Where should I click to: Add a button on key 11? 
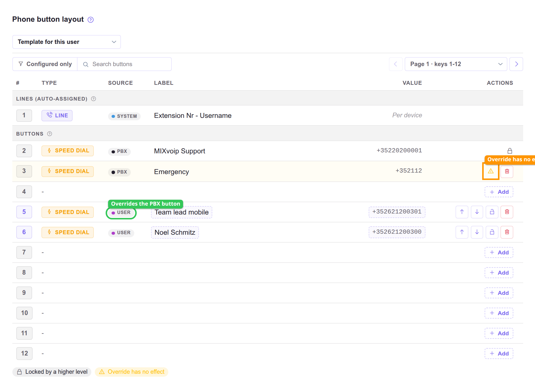pos(499,333)
